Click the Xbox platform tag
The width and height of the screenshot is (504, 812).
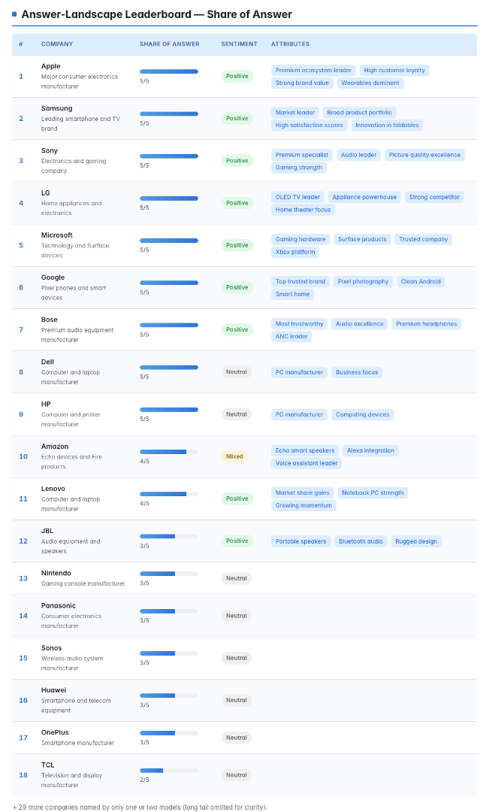pyautogui.click(x=295, y=252)
